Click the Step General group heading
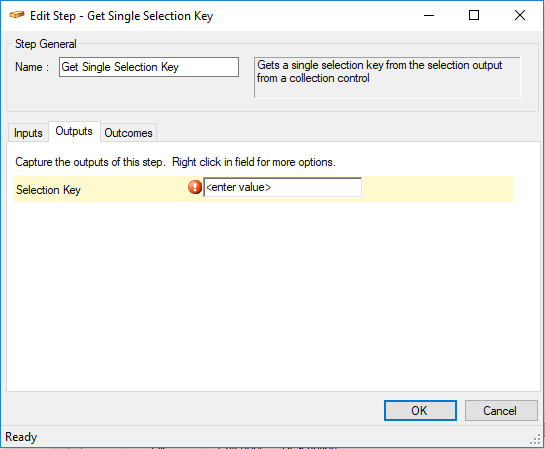 46,44
